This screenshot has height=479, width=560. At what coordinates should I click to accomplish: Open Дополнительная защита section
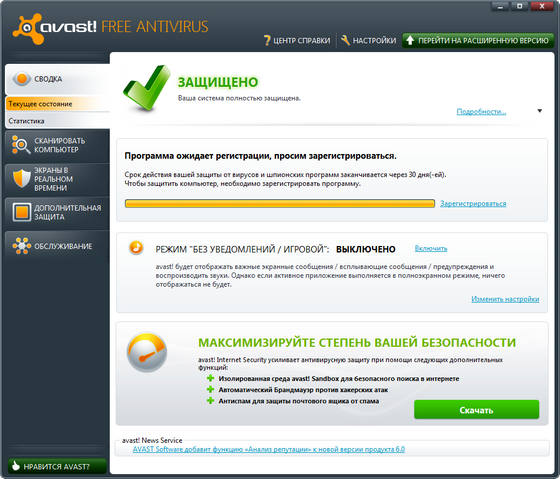58,212
